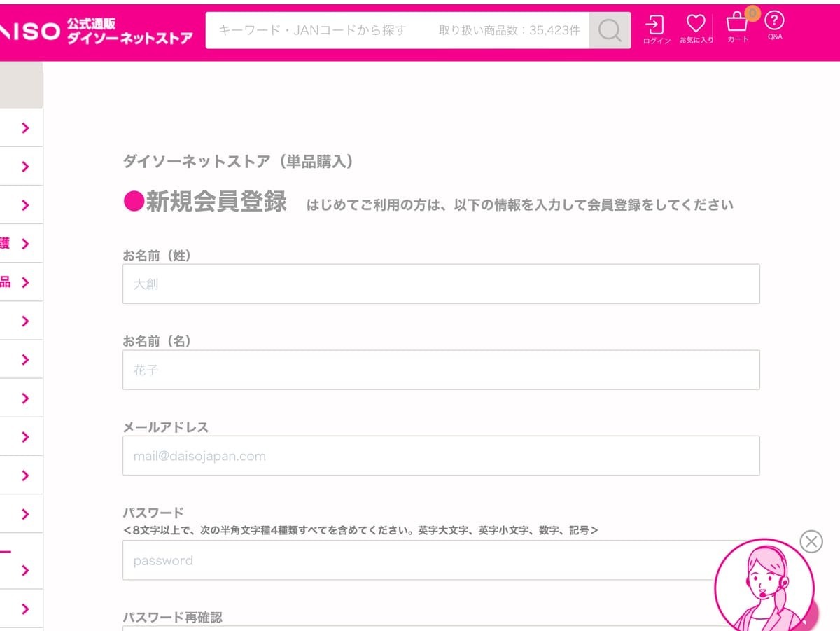Open the shopping cart (カート) icon
840x631 pixels.
point(738,28)
